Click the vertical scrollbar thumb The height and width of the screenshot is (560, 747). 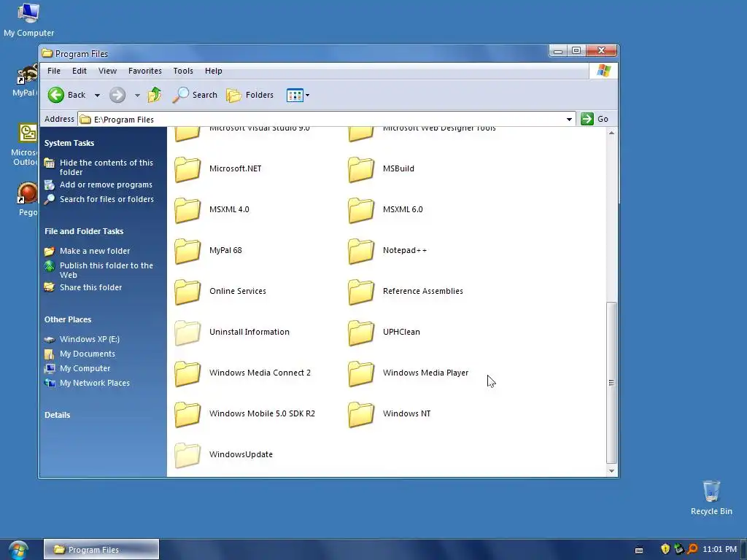[612, 382]
